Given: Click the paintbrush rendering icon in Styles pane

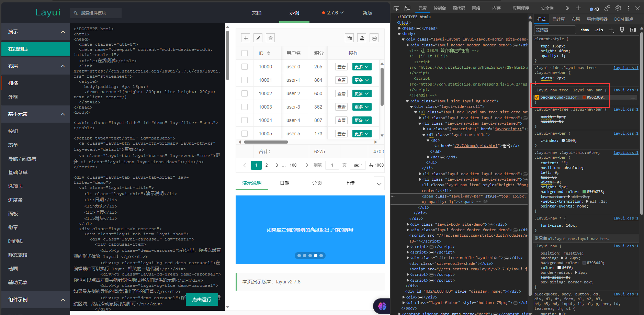Looking at the screenshot, I should pos(622,30).
